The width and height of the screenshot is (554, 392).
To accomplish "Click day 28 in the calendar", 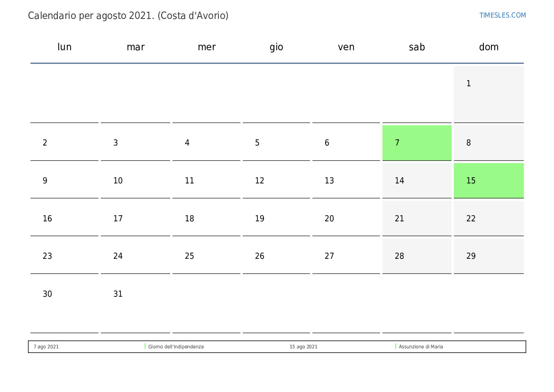I will (417, 256).
